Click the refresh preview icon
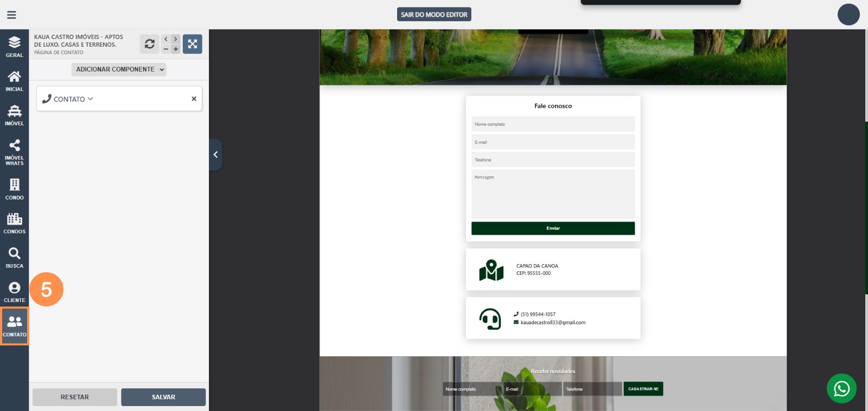This screenshot has width=868, height=411. click(x=149, y=44)
